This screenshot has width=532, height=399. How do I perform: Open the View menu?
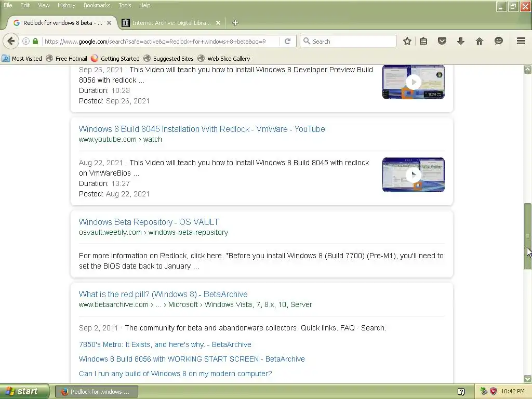pos(44,5)
